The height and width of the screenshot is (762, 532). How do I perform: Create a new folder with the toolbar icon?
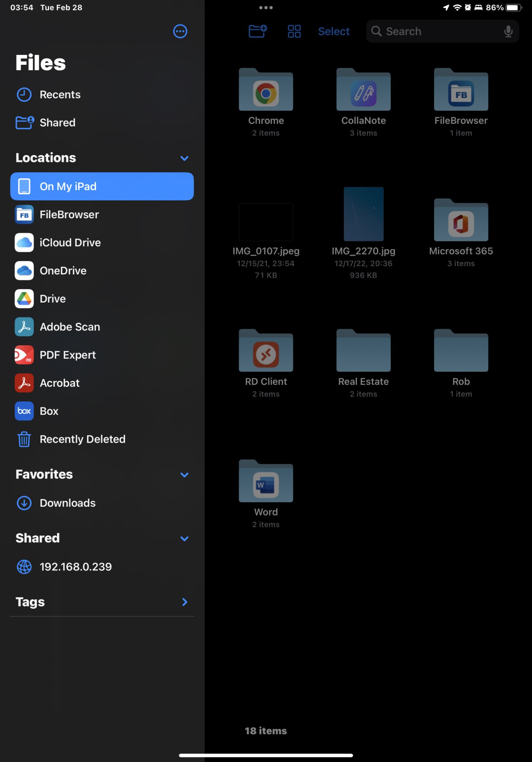coord(258,31)
